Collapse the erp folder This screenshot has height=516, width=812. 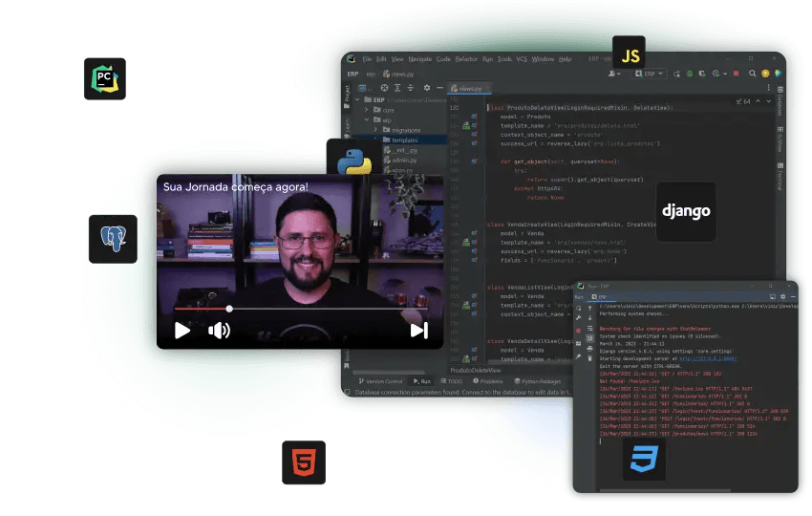(367, 119)
